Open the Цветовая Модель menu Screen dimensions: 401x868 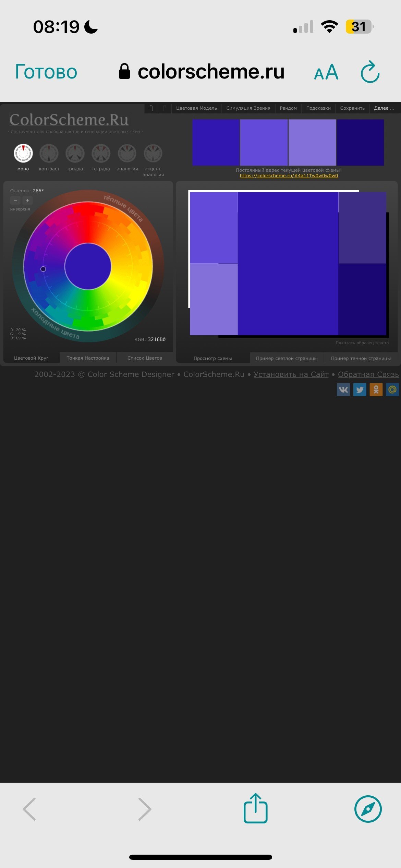pos(196,108)
